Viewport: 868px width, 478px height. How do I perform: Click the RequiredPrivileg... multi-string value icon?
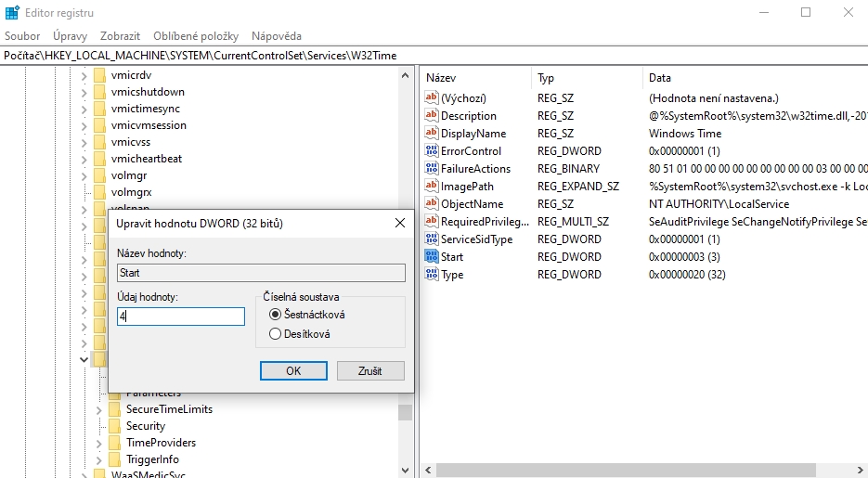pos(432,221)
